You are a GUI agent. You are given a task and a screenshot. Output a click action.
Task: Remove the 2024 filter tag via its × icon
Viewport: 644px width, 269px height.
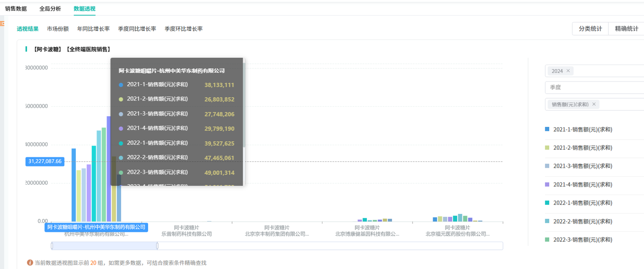(569, 71)
